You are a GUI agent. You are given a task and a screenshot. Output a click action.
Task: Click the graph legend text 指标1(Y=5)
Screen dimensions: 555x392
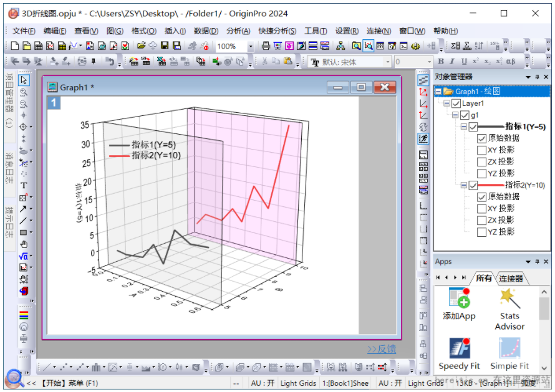coord(153,145)
